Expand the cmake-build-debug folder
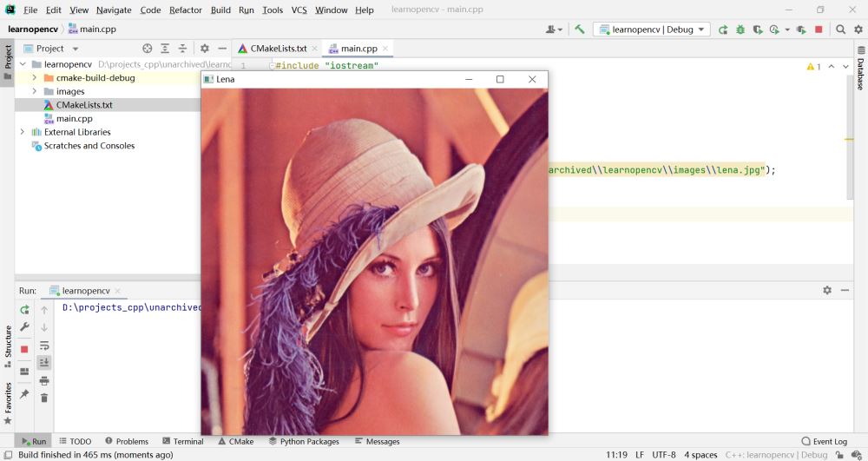Image resolution: width=868 pixels, height=461 pixels. pyautogui.click(x=35, y=77)
